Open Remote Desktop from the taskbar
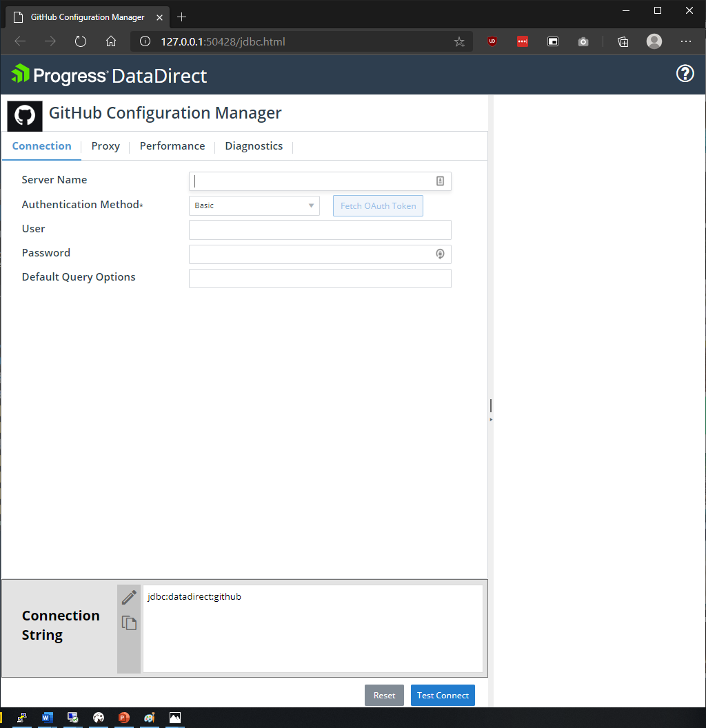Screen dimensions: 706x728 point(72,718)
